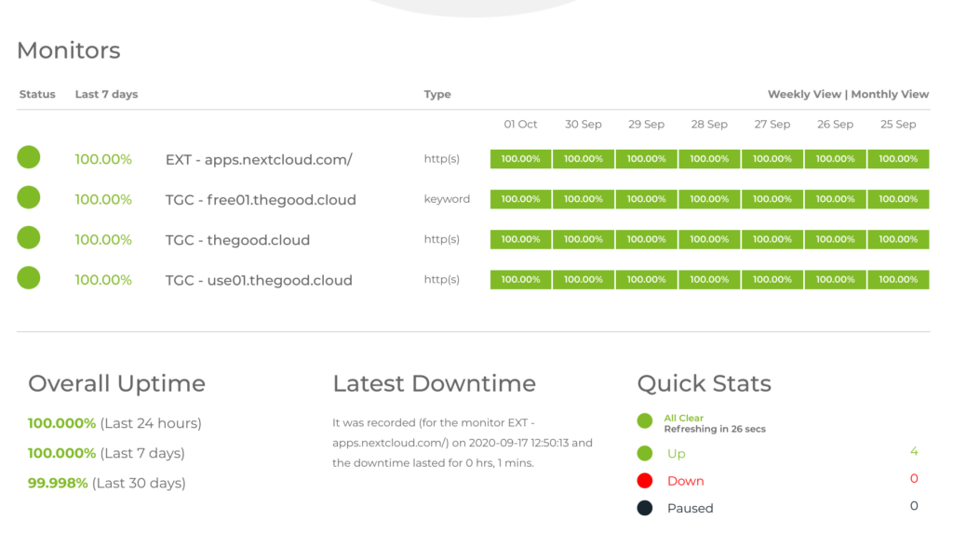Click the Refreshing in 26 secs text
The width and height of the screenshot is (953, 560).
click(715, 429)
